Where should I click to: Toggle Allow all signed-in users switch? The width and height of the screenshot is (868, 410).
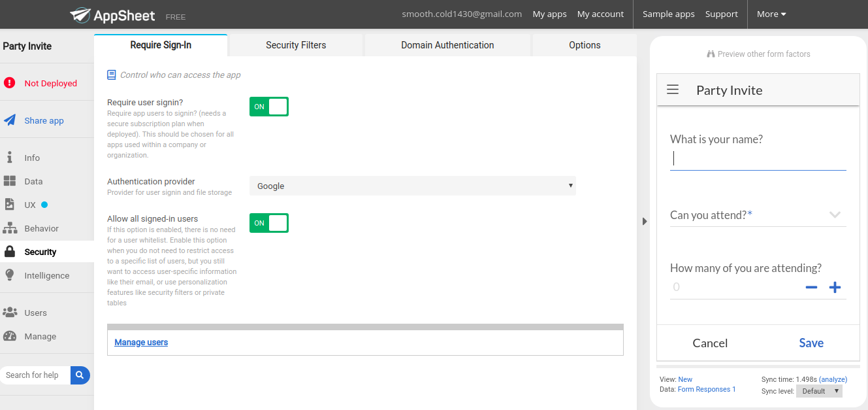[x=268, y=223]
